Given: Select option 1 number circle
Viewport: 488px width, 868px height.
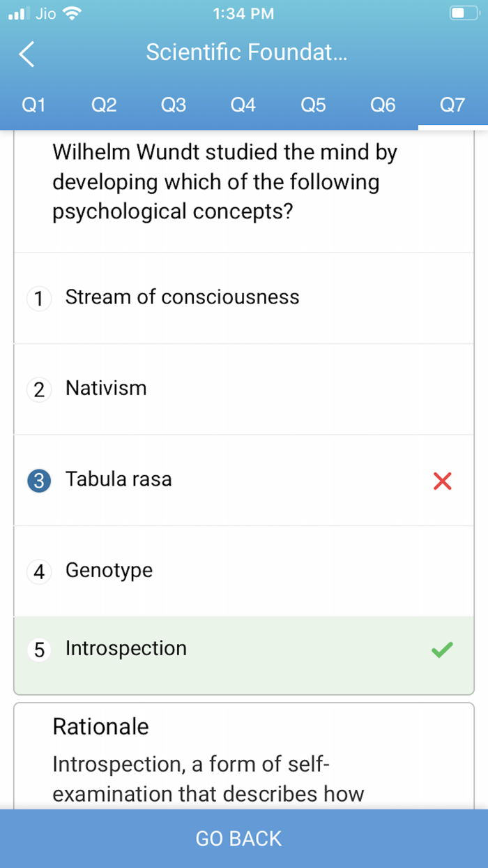Looking at the screenshot, I should click(x=39, y=299).
